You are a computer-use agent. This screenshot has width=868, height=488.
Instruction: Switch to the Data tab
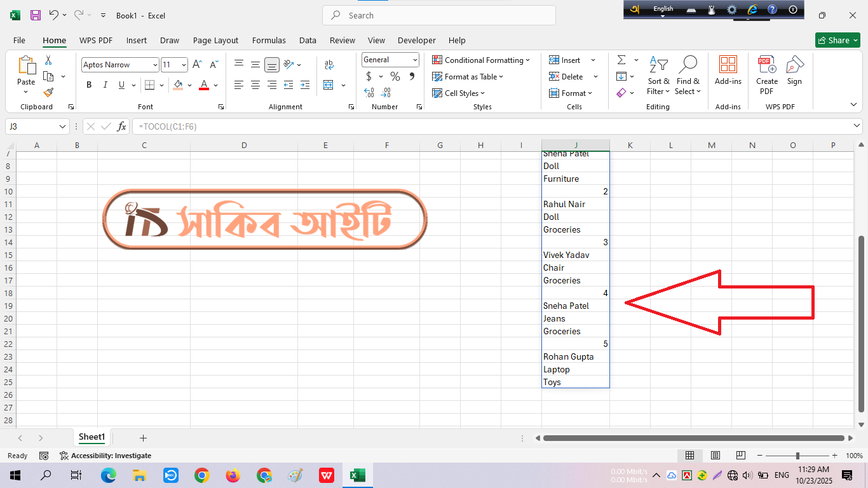pos(308,40)
